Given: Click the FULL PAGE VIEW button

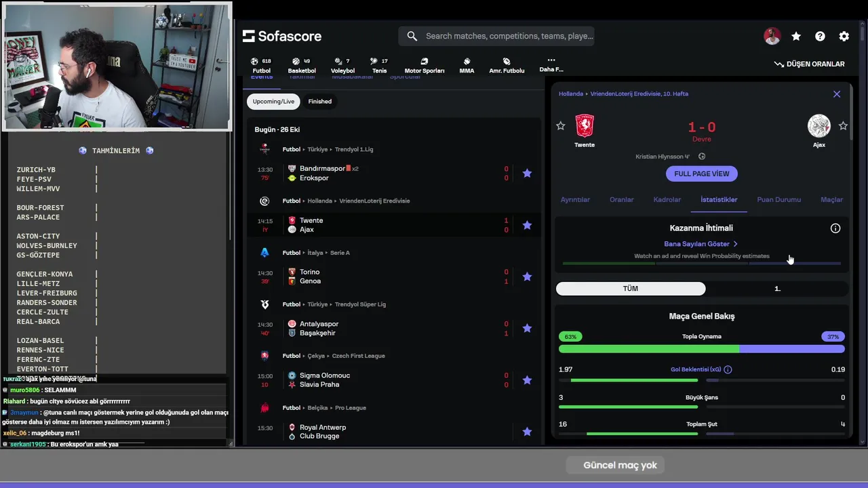Looking at the screenshot, I should [x=702, y=174].
